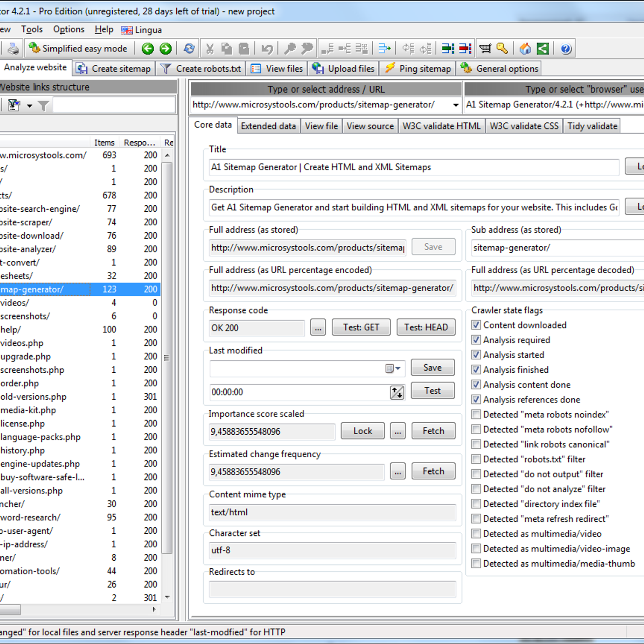Click the shopping cart buy icon
The image size is (644, 644).
(485, 49)
